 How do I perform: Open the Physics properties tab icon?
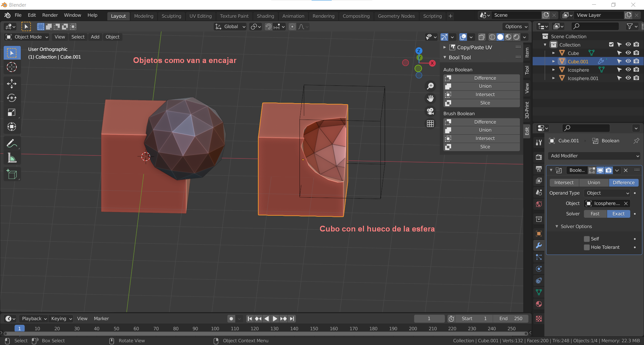coord(539,269)
